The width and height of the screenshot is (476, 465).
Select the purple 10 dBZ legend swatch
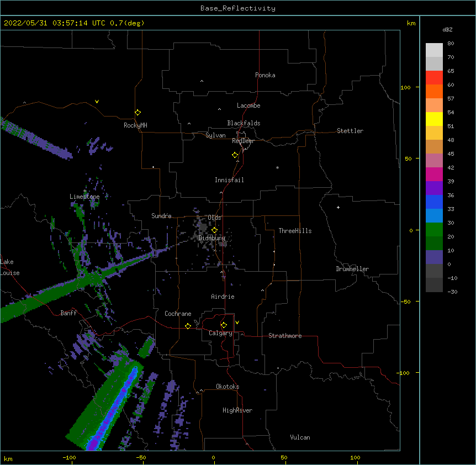434,257
